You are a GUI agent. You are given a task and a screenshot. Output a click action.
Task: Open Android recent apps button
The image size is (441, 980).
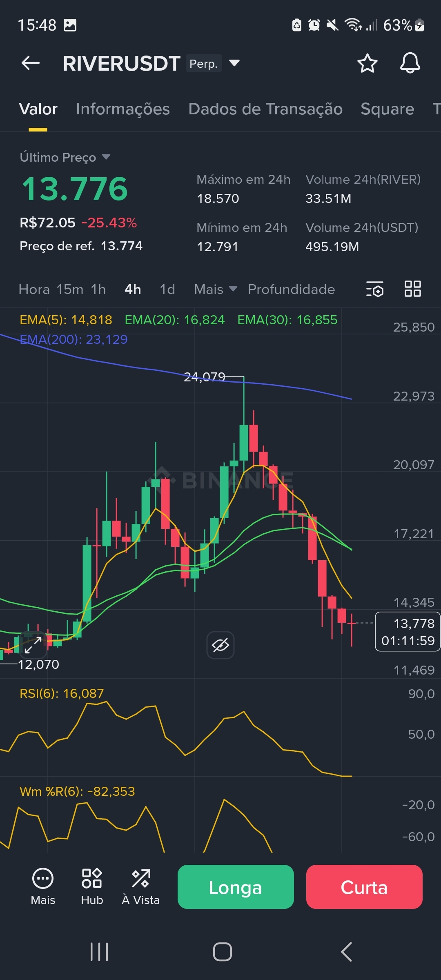pyautogui.click(x=99, y=952)
